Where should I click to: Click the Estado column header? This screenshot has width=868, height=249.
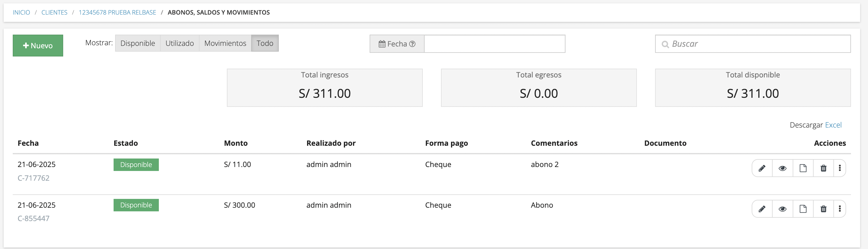126,143
